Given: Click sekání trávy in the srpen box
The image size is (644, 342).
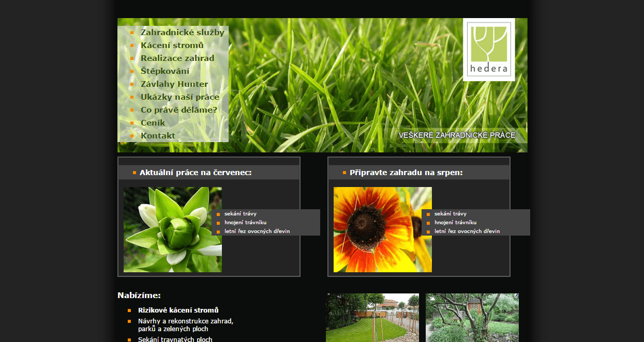Looking at the screenshot, I should [451, 214].
